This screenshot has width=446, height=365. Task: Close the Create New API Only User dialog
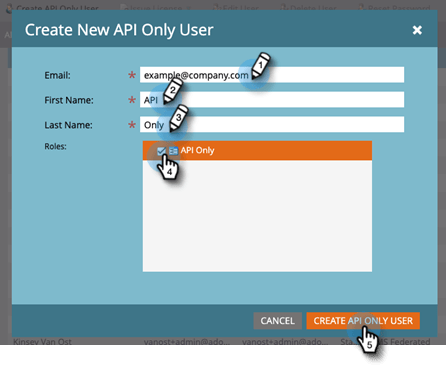pos(417,30)
